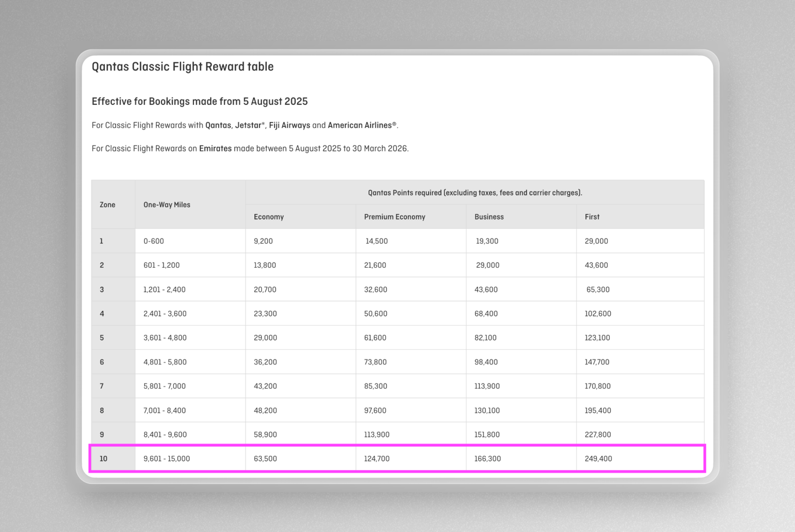Click the bold 'Emirates' airline name
The image size is (795, 532).
click(215, 149)
